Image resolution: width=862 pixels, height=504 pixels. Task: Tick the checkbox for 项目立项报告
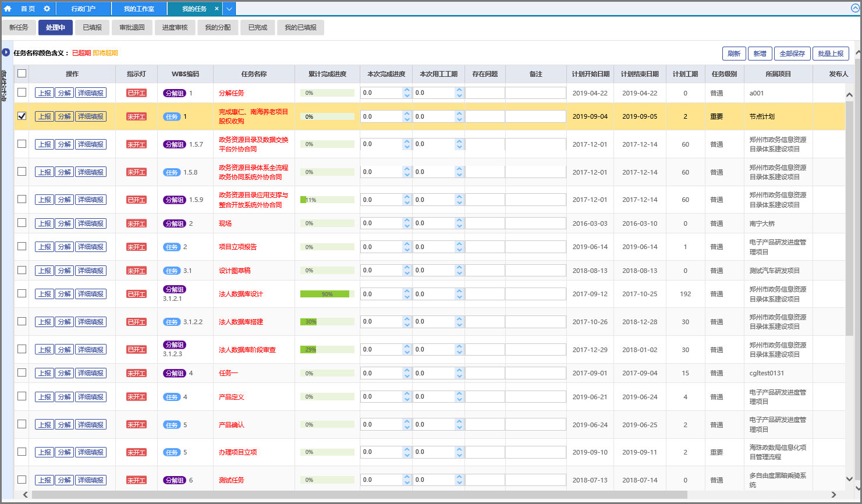tap(22, 246)
